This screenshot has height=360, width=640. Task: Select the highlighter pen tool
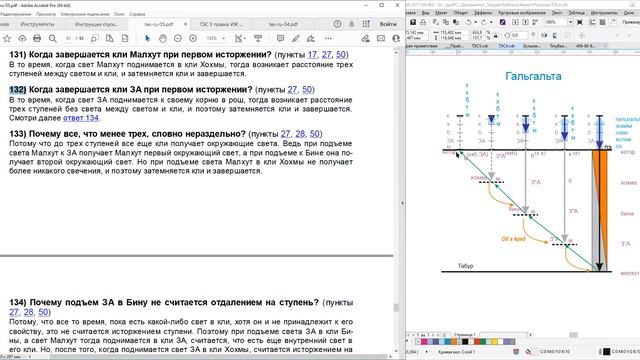coord(296,38)
